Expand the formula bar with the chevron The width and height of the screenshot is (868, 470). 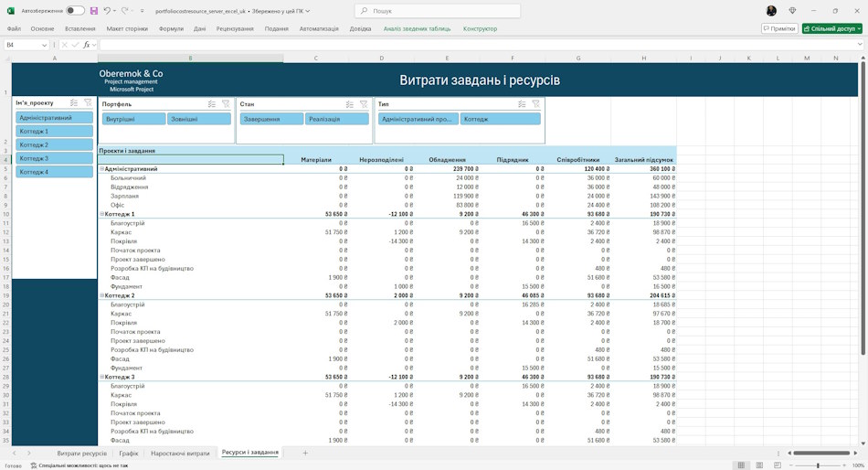[x=860, y=44]
